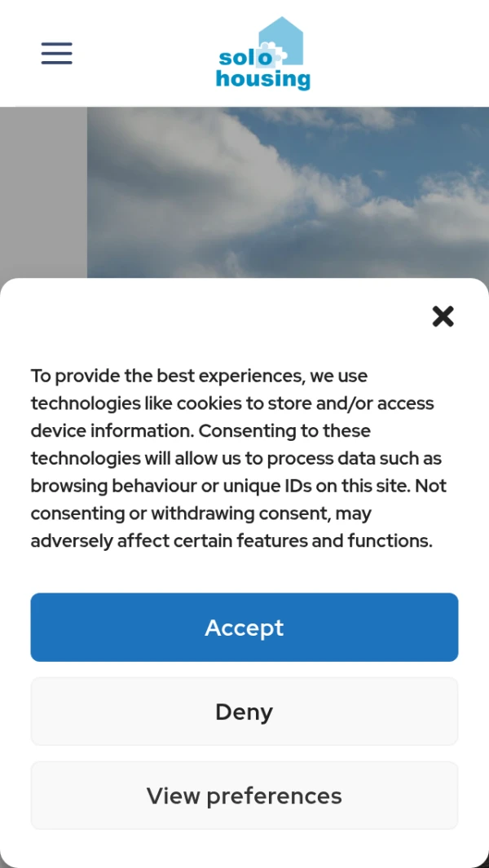Click the grey strip beside the hero image
Image resolution: width=489 pixels, height=868 pixels.
pyautogui.click(x=43, y=192)
